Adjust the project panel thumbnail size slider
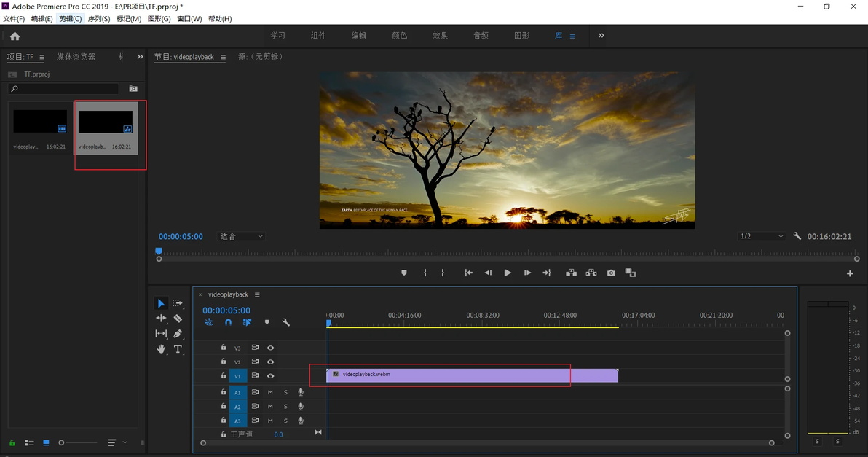 click(x=62, y=442)
